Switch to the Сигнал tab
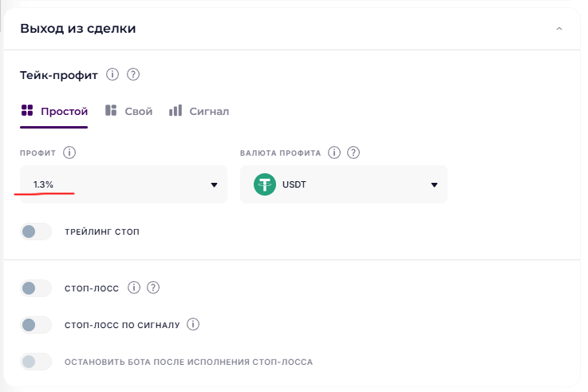 coord(199,112)
